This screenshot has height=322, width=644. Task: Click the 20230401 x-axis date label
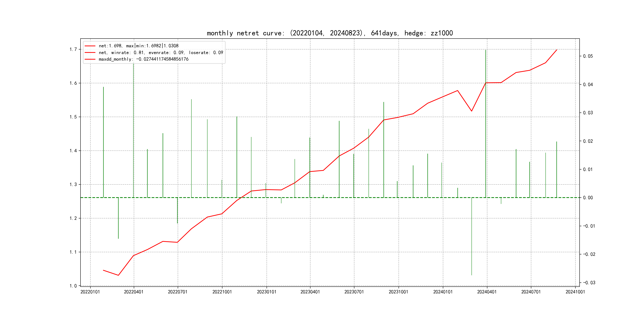tap(310, 292)
